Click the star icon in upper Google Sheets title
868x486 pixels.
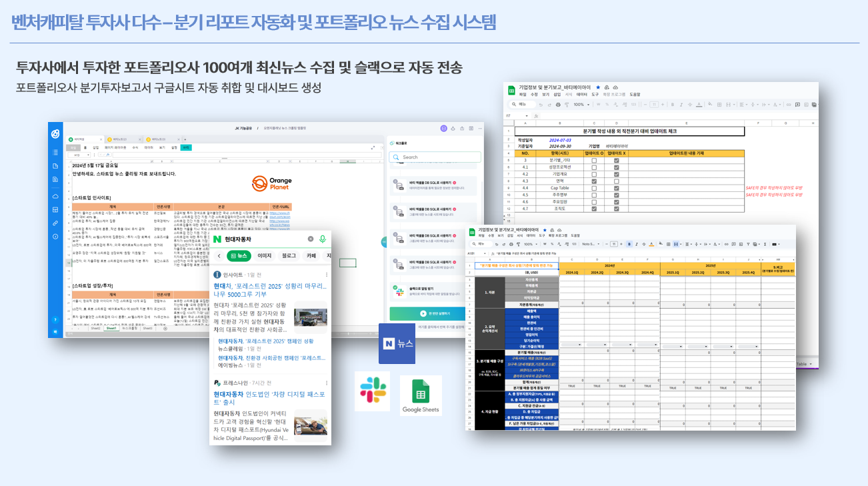(x=598, y=87)
